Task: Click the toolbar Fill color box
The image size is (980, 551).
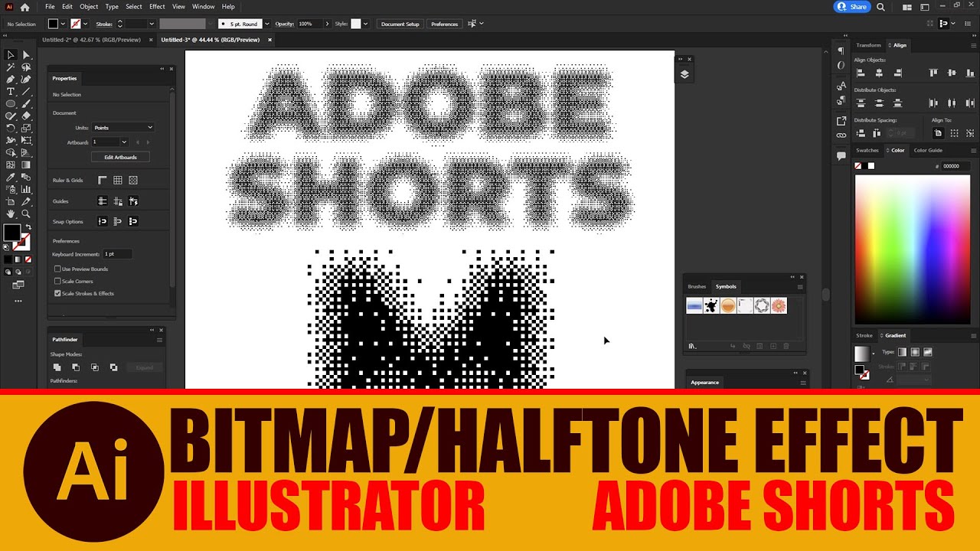Action: [11, 233]
